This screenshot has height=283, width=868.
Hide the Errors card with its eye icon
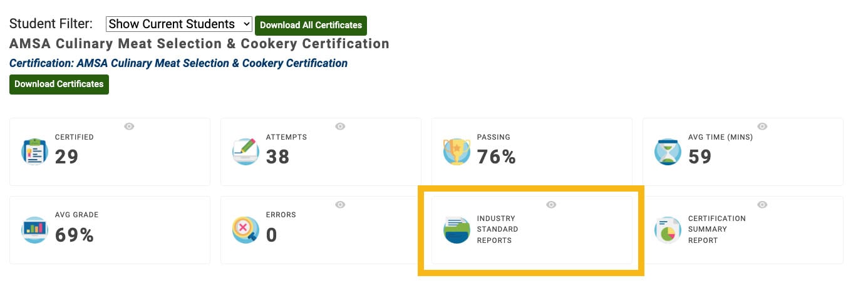click(x=340, y=205)
